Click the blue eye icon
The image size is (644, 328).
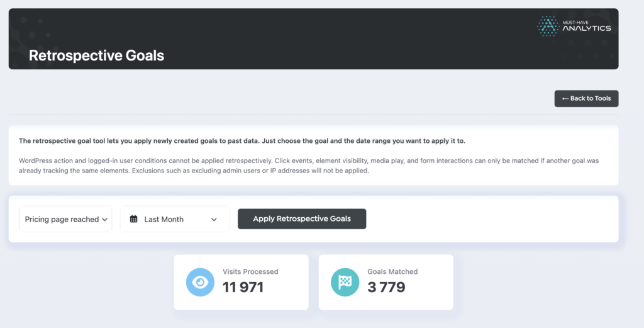pos(200,282)
